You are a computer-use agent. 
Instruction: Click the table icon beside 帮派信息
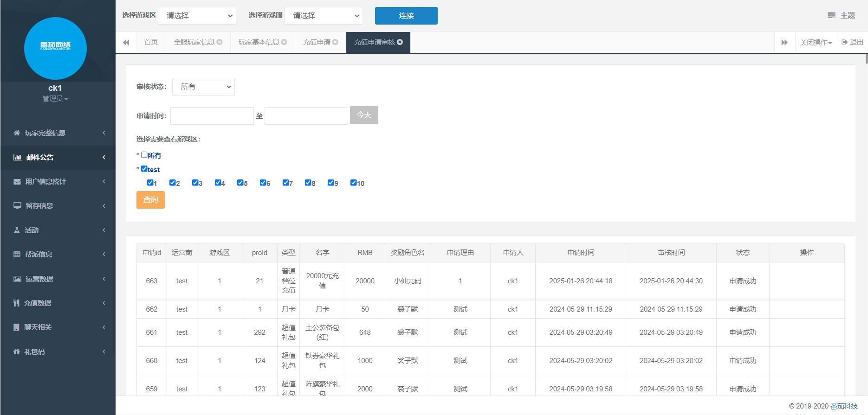pyautogui.click(x=17, y=254)
